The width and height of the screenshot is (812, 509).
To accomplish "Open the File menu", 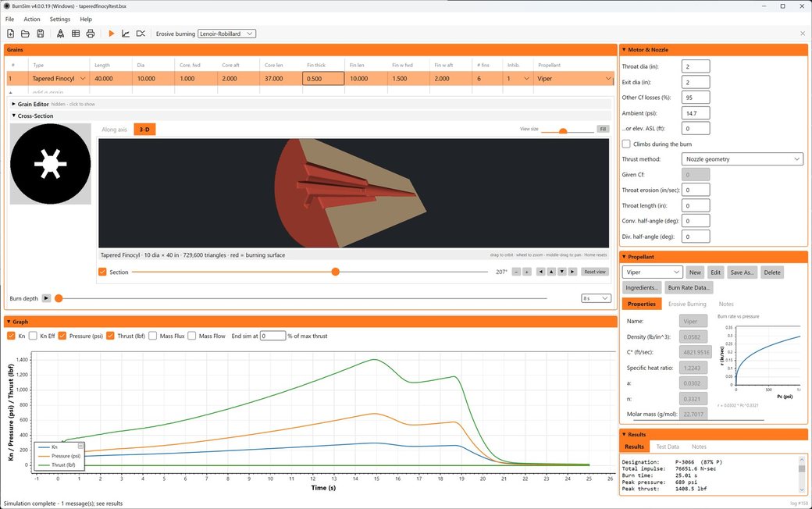I will [x=10, y=20].
